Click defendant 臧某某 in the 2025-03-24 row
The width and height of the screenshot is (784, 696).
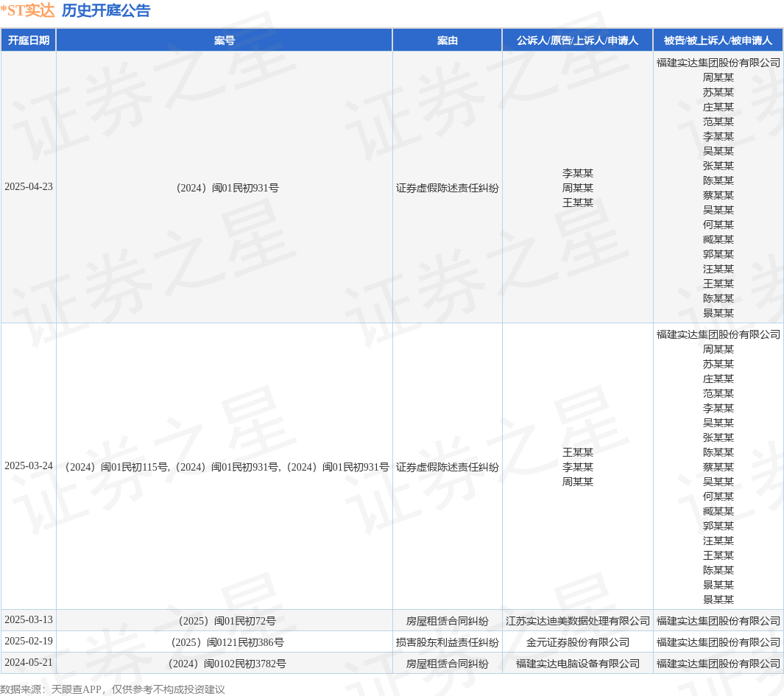718,511
